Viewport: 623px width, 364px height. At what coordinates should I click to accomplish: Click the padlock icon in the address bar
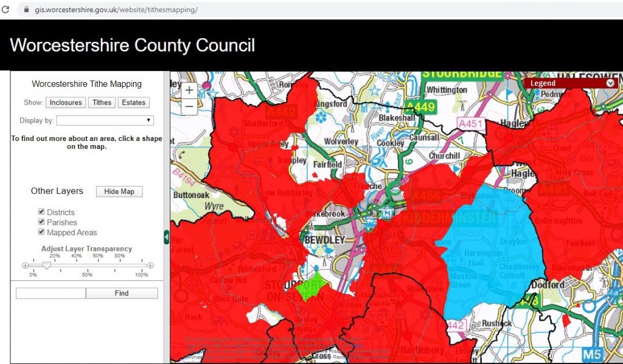pos(26,10)
